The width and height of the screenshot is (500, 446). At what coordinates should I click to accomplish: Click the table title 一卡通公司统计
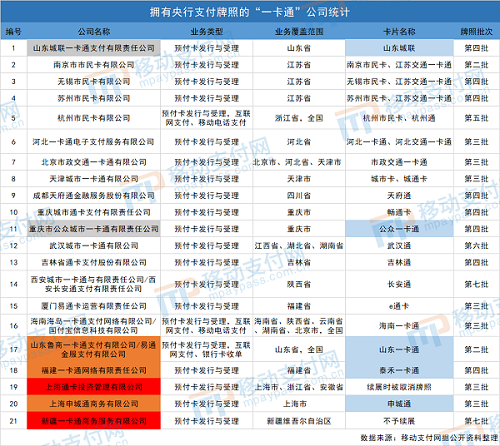pos(250,12)
